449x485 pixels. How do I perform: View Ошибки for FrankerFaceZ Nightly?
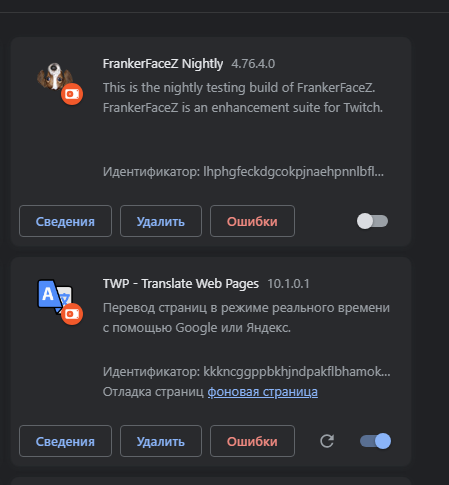point(252,221)
